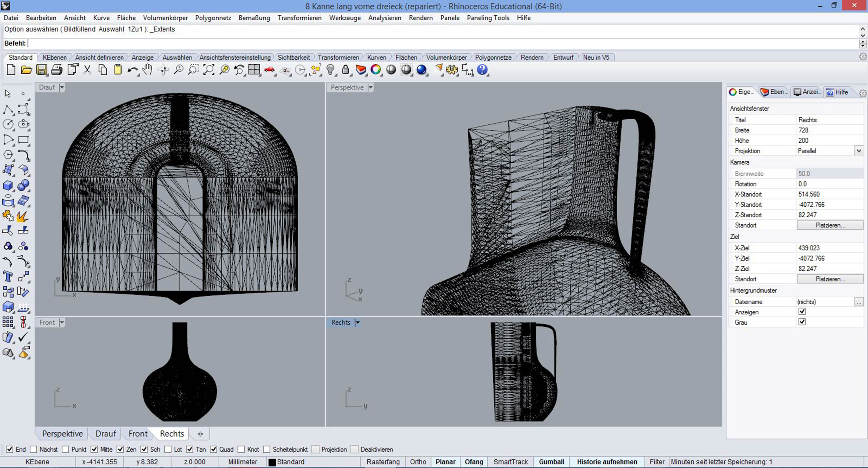Viewport: 868px width, 468px height.
Task: Switch to Perspektive viewport tab at bottom
Action: (62, 434)
